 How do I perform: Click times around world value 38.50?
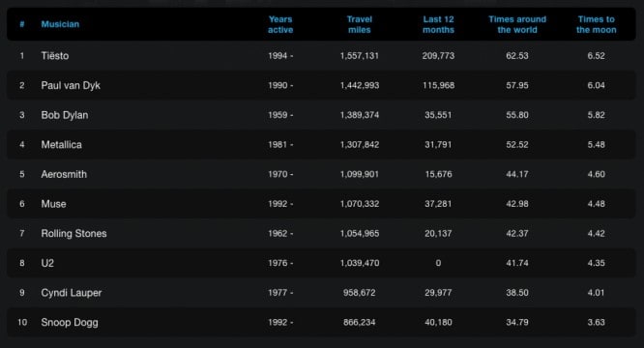[517, 293]
